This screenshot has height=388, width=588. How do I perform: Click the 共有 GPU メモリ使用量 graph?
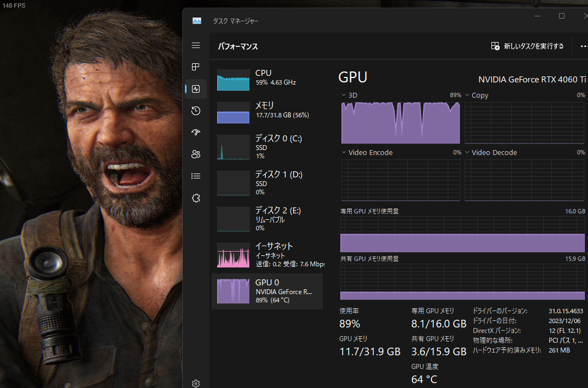[463, 282]
